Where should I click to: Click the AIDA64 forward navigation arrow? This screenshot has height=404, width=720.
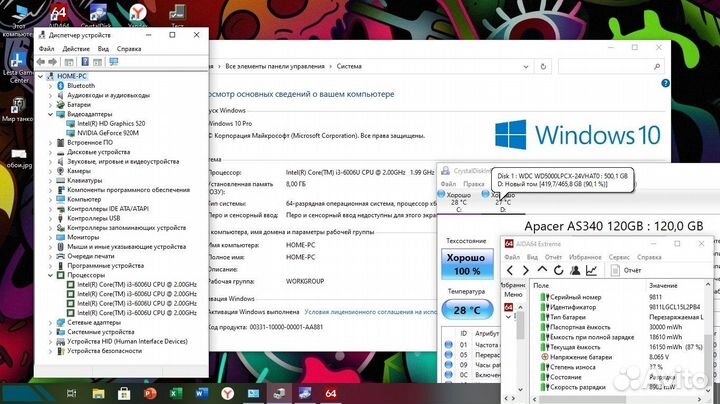point(526,270)
